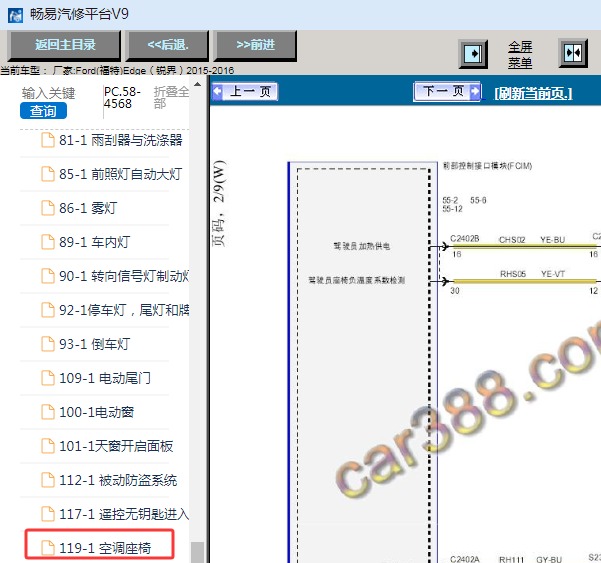Viewport: 601px width, 563px height.
Task: Click the next page right arrow icon
Action: point(475,91)
